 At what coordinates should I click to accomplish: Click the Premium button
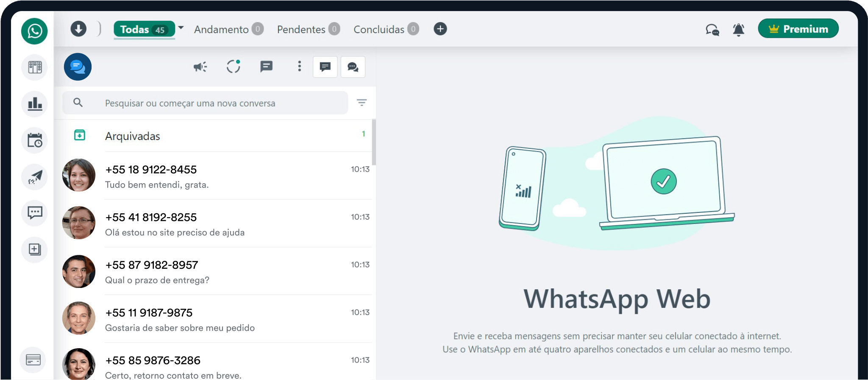coord(798,29)
